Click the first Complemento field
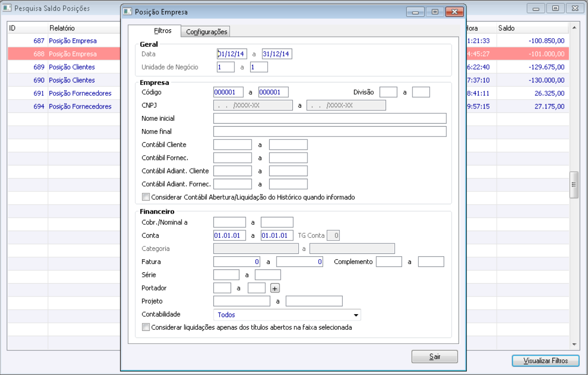Viewport: 588px width, 375px height. 389,262
